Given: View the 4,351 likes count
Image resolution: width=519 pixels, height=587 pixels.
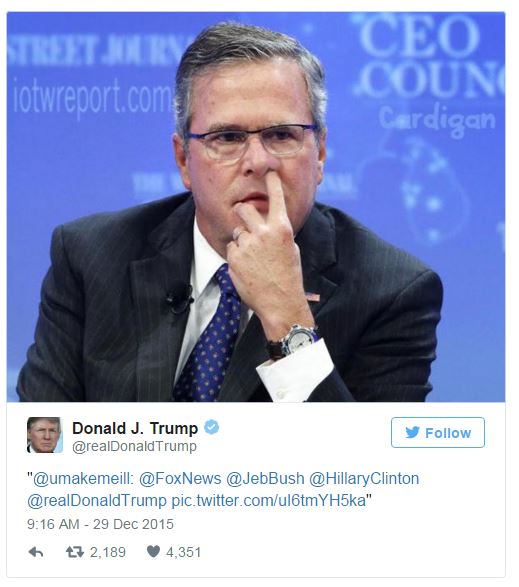Looking at the screenshot, I should click(x=183, y=552).
